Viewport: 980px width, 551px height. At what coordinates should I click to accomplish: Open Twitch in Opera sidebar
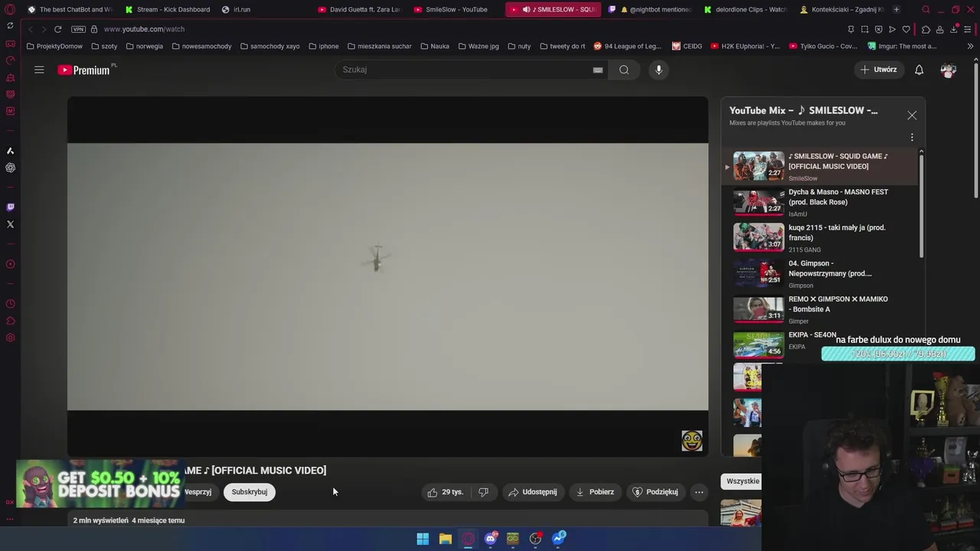point(10,207)
